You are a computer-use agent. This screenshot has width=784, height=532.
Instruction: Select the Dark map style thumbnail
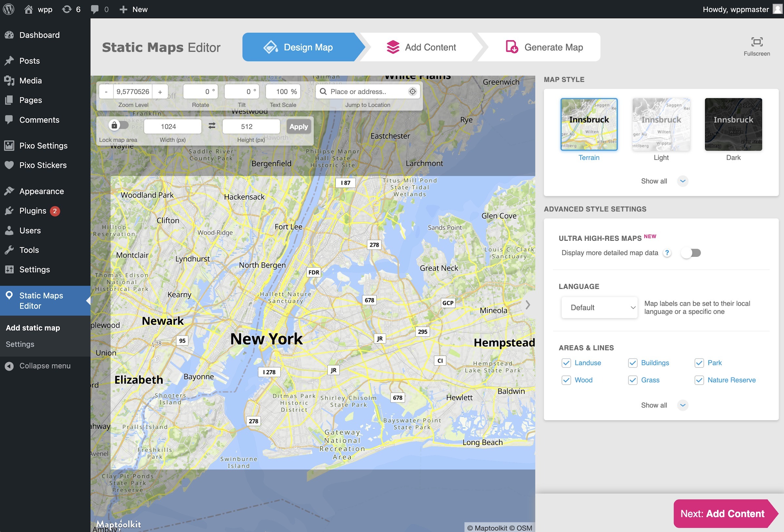coord(733,124)
